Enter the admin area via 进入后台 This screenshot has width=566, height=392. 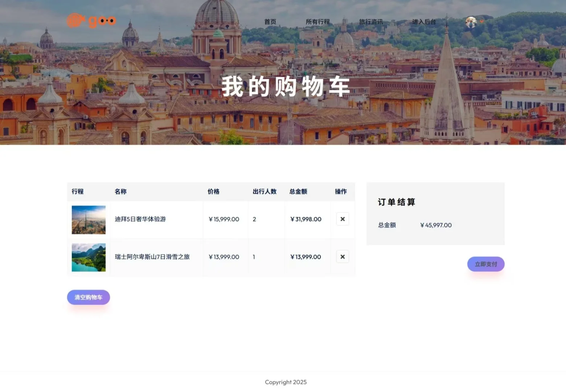[x=423, y=21]
